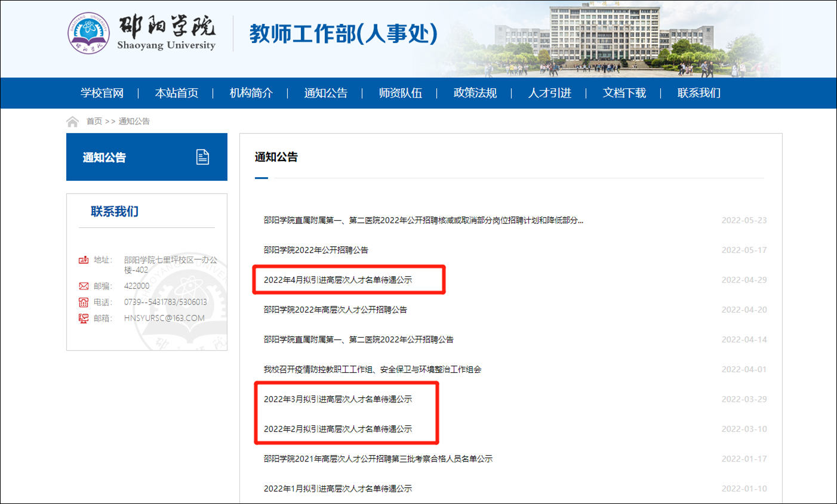Click the date 2022-04-14
This screenshot has height=504, width=837.
pos(744,339)
